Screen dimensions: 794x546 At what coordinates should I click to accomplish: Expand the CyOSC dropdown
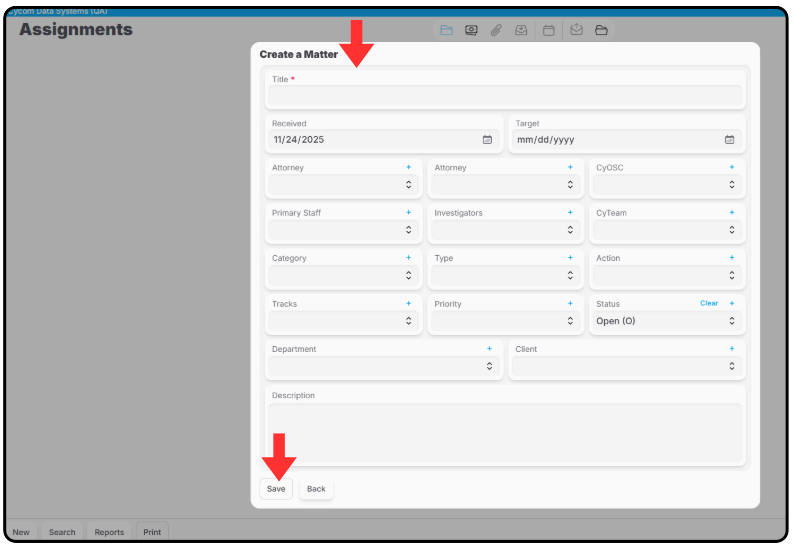(667, 185)
